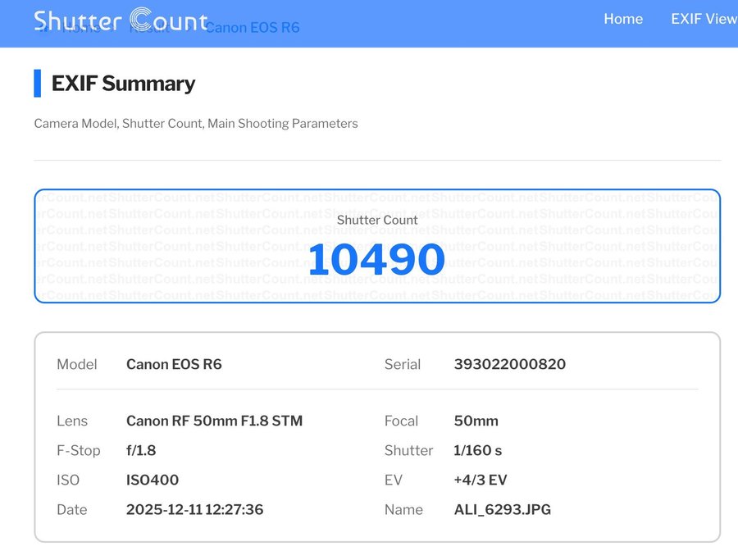Select serial number 393022000820
This screenshot has width=738, height=560.
(509, 364)
